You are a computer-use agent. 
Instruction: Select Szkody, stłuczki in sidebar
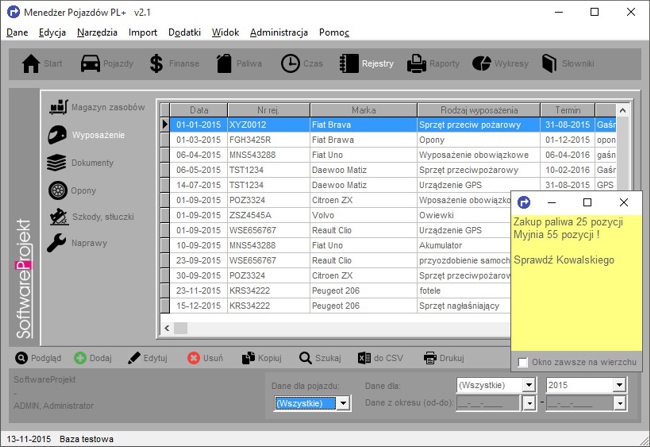click(x=92, y=217)
